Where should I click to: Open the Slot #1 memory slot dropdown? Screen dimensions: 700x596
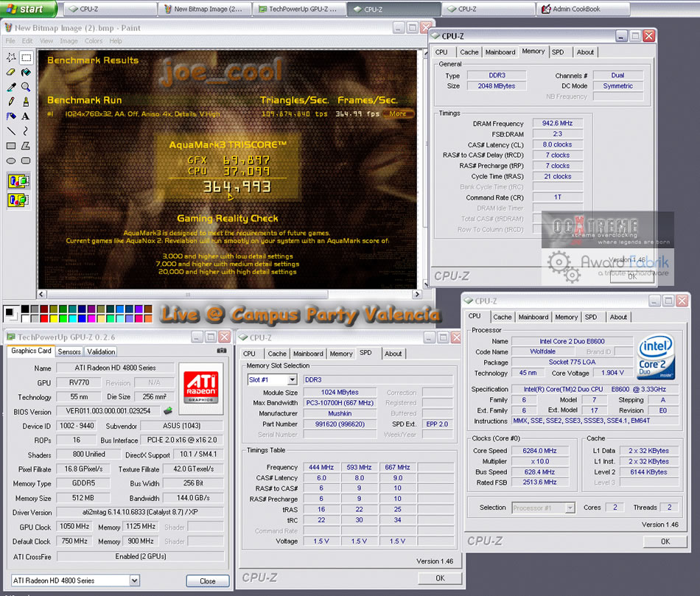[292, 379]
